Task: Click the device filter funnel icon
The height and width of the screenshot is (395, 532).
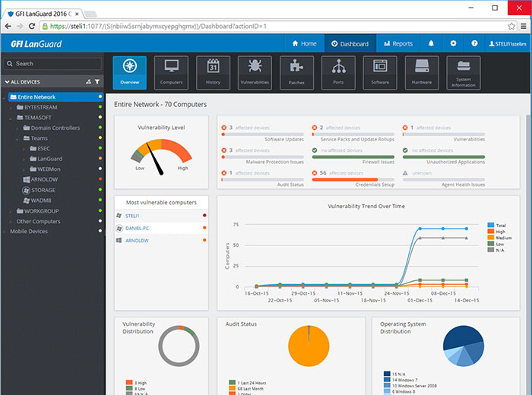Action: 97,82
